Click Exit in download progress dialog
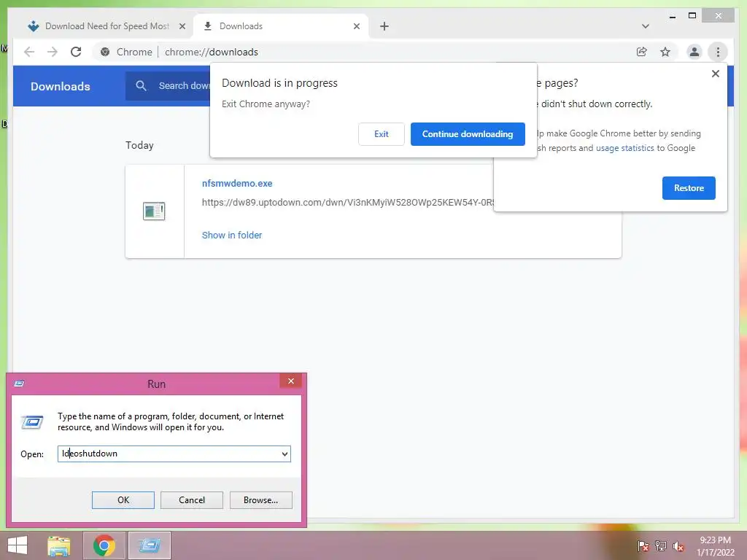Image resolution: width=747 pixels, height=560 pixels. [x=381, y=134]
